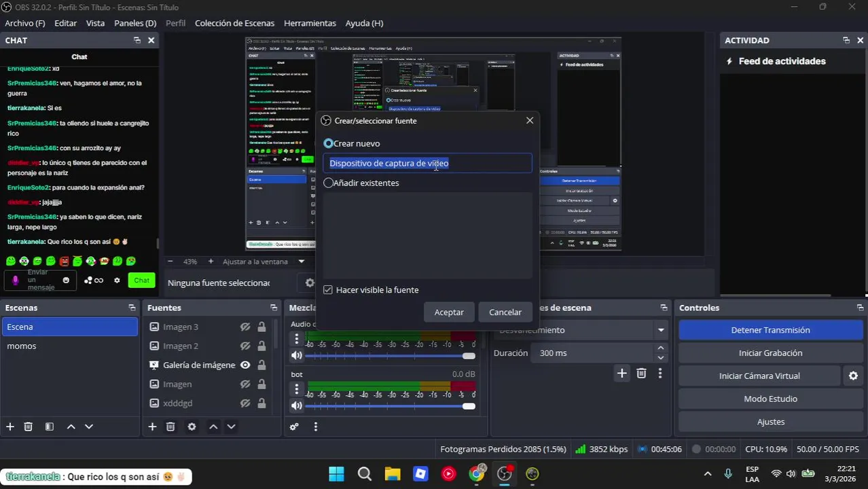Screen dimensions: 868x489
Task: Decrease transition duration with the down arrow
Action: click(x=661, y=358)
